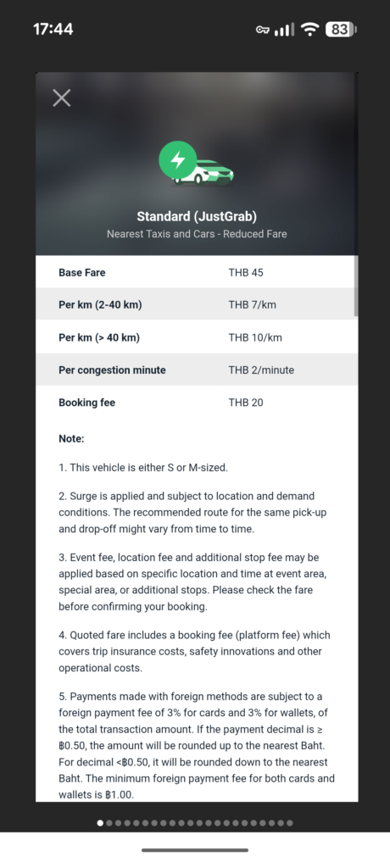This screenshot has height=868, width=390.
Task: Select the Per km (> 40 km) row
Action: [197, 337]
